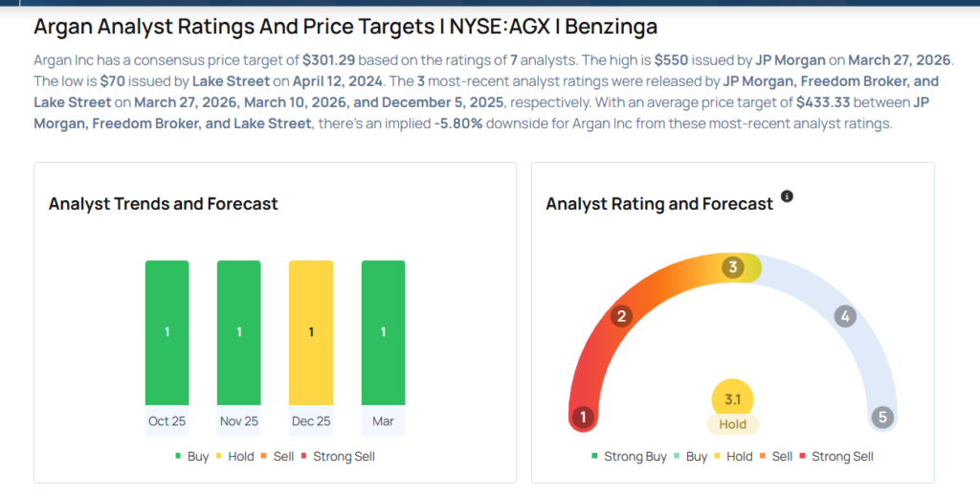This screenshot has width=980, height=499.
Task: Click the Analyst Trends and Forecast title
Action: pos(163,204)
